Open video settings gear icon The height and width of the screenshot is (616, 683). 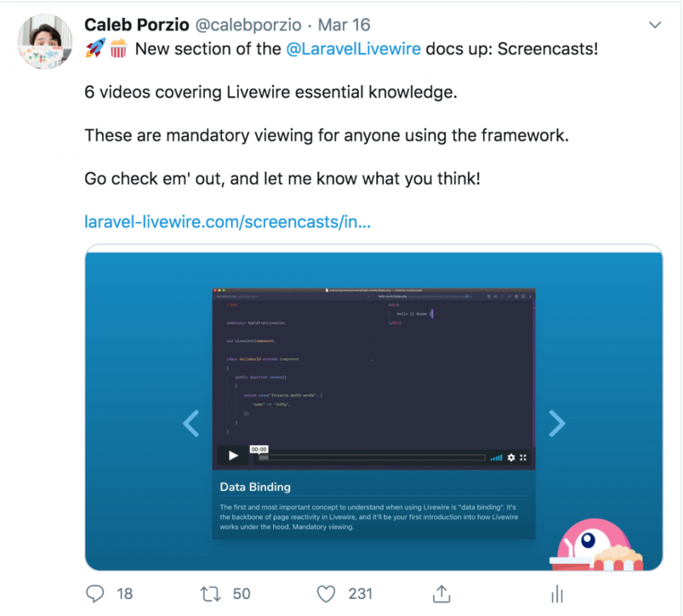(x=512, y=458)
